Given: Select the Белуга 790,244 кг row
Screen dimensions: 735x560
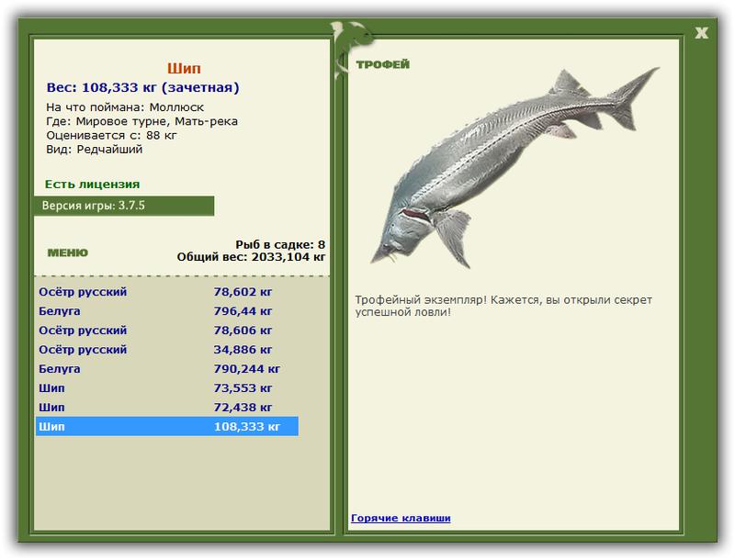Looking at the screenshot, I should pyautogui.click(x=167, y=368).
